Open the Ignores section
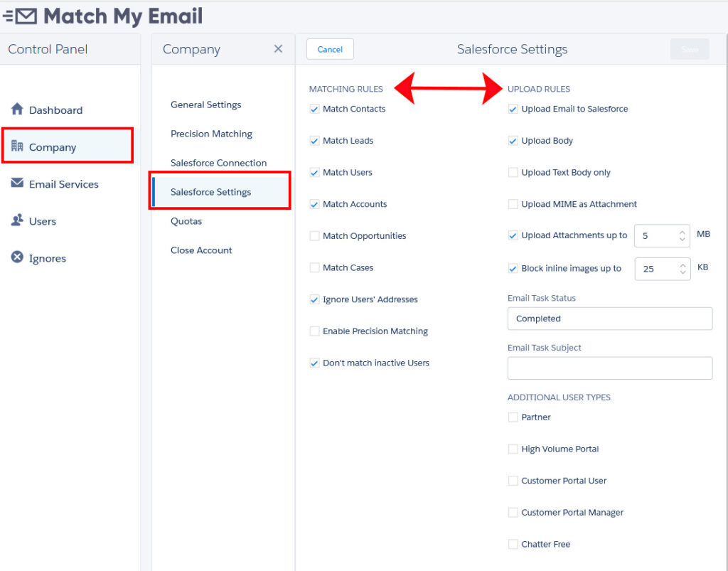The width and height of the screenshot is (728, 571). pyautogui.click(x=48, y=259)
